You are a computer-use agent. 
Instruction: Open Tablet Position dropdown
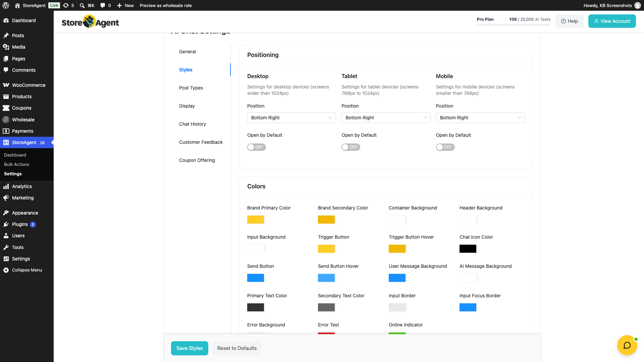coord(386,118)
